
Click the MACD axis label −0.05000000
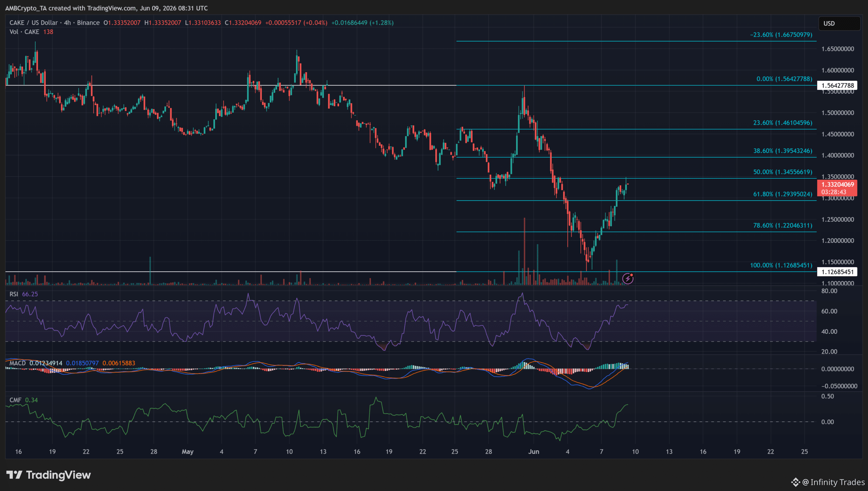pyautogui.click(x=839, y=386)
